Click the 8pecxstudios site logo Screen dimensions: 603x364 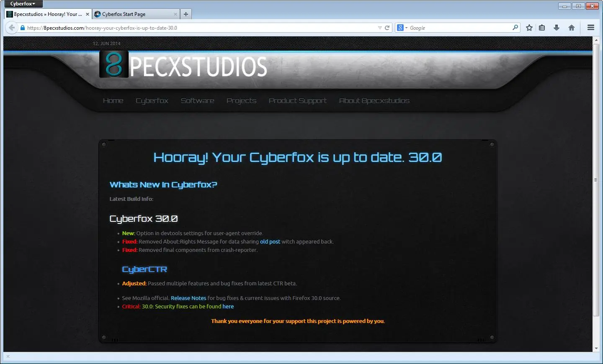point(183,65)
